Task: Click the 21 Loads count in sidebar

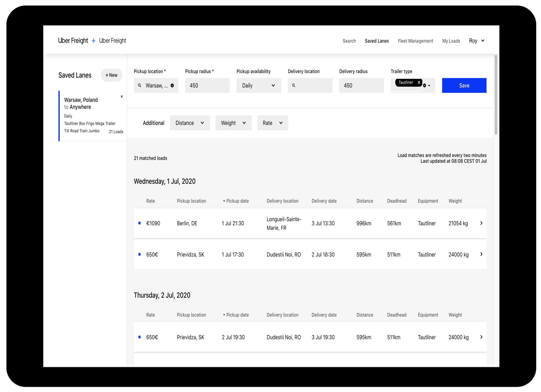Action: click(116, 132)
